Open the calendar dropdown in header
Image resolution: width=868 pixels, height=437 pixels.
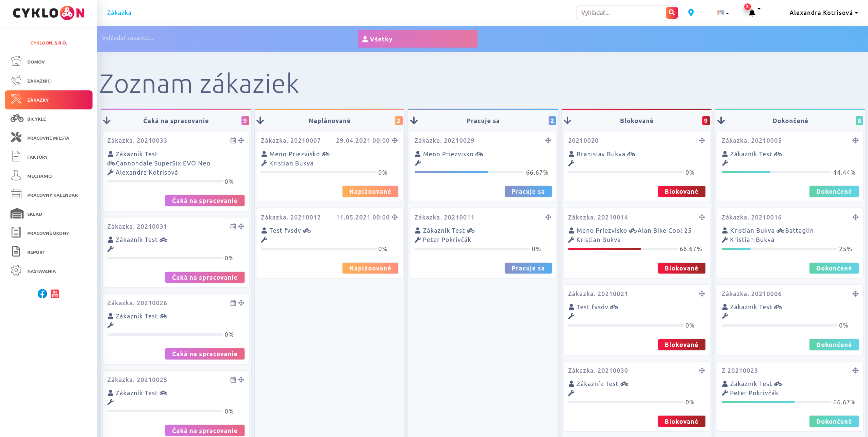[x=723, y=13]
